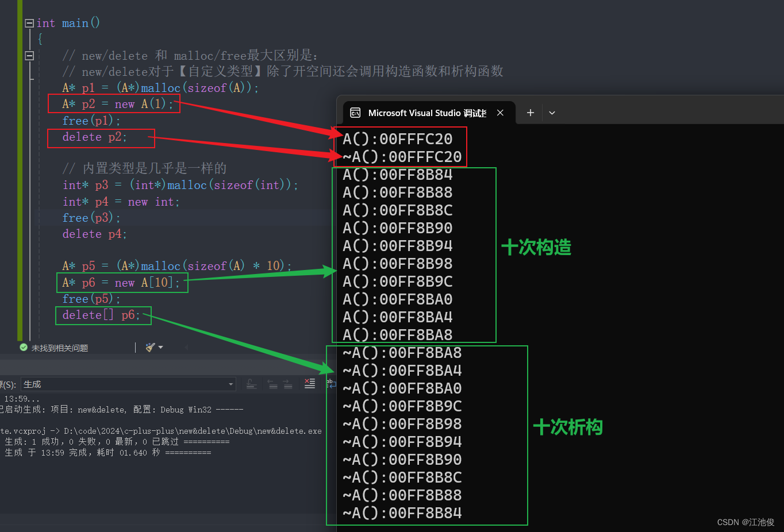784x532 pixels.
Task: Open the output source 生成 dropdown
Action: click(x=128, y=384)
